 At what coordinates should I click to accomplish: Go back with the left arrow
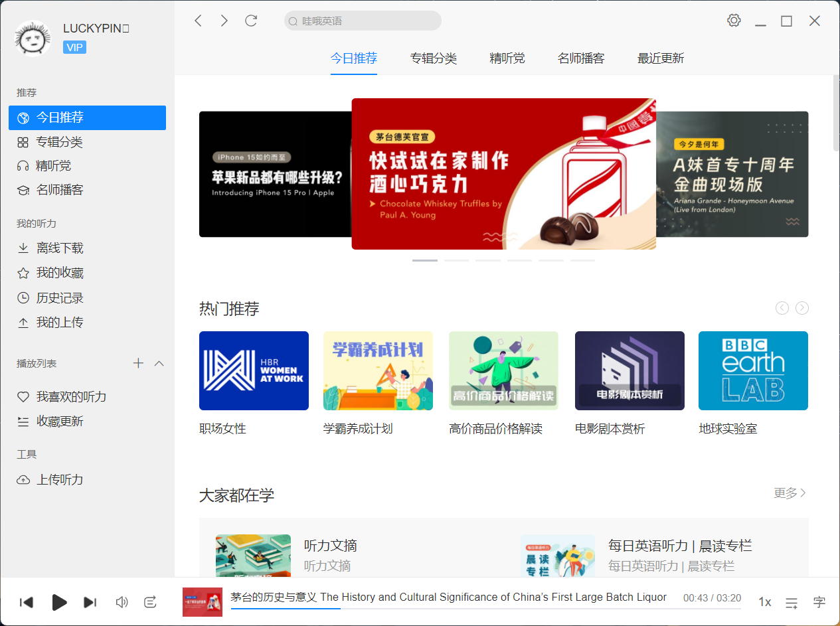198,21
